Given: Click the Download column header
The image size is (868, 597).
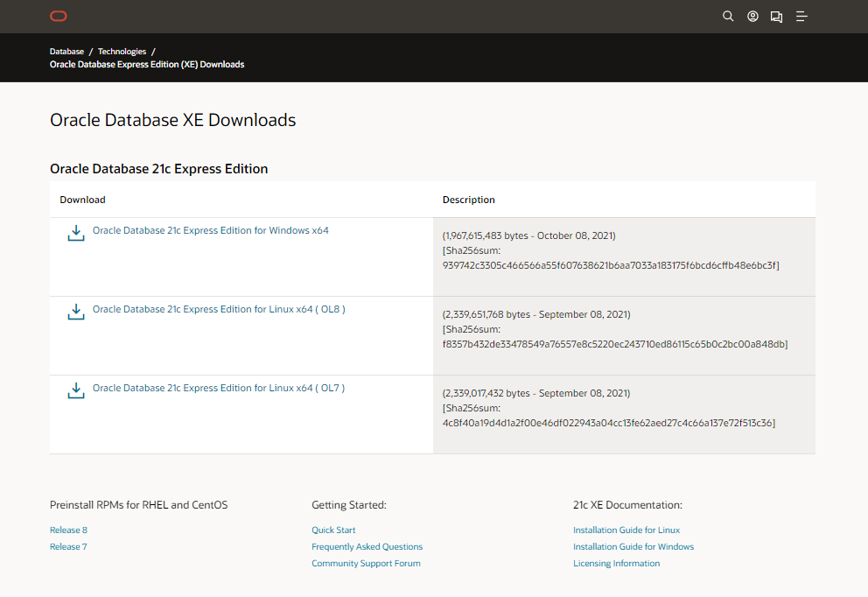Looking at the screenshot, I should point(82,200).
